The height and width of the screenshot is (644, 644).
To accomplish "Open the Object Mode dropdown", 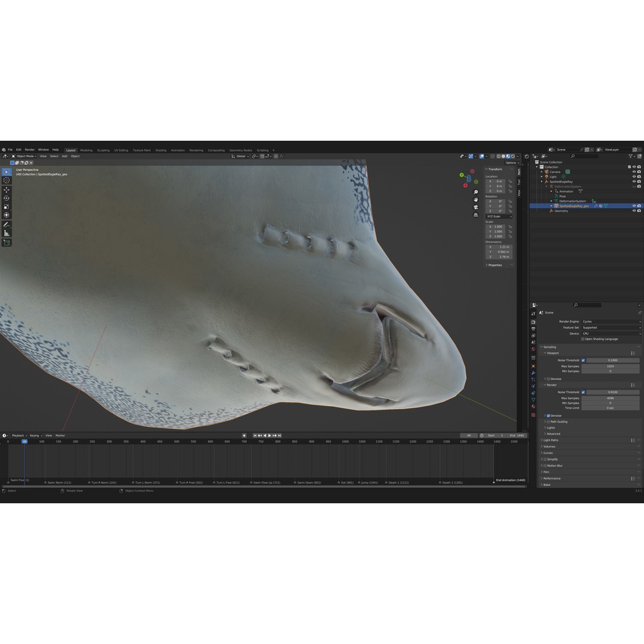I will (x=24, y=156).
